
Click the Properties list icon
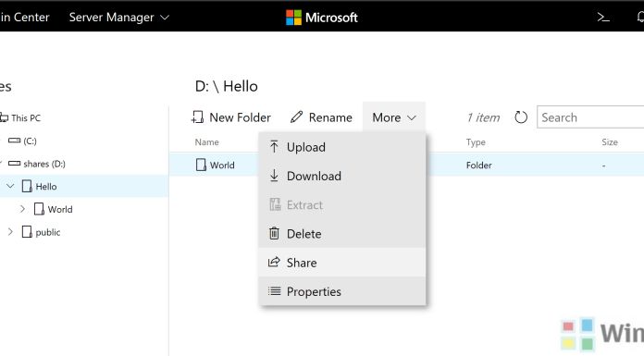tap(275, 291)
